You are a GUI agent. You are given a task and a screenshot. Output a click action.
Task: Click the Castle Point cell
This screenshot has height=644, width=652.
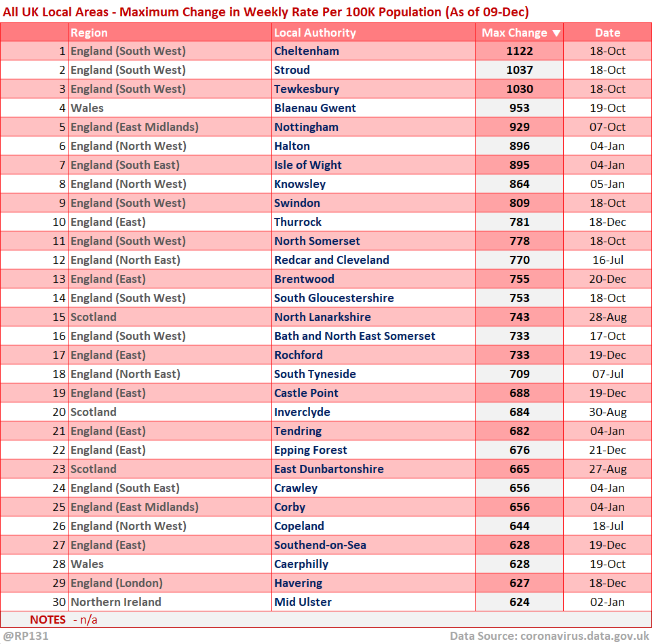pyautogui.click(x=373, y=393)
